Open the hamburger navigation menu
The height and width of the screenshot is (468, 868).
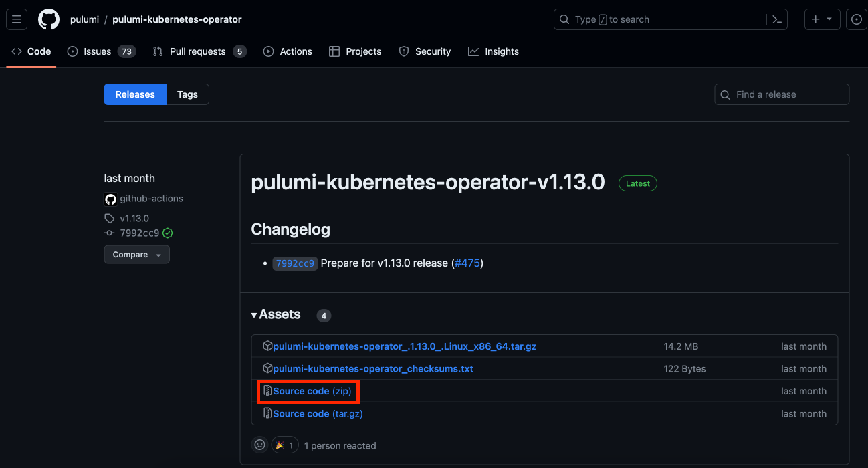pos(17,19)
